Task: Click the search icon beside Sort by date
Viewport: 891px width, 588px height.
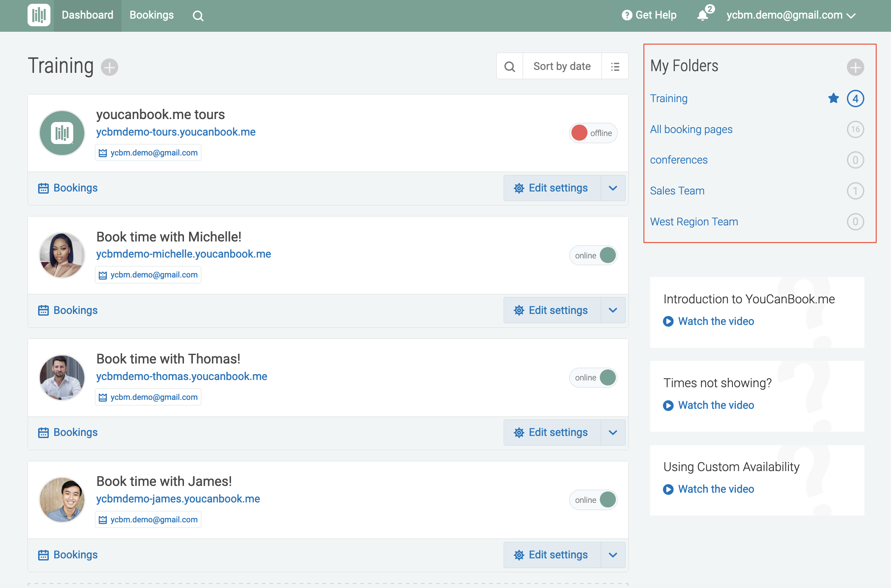Action: click(510, 66)
